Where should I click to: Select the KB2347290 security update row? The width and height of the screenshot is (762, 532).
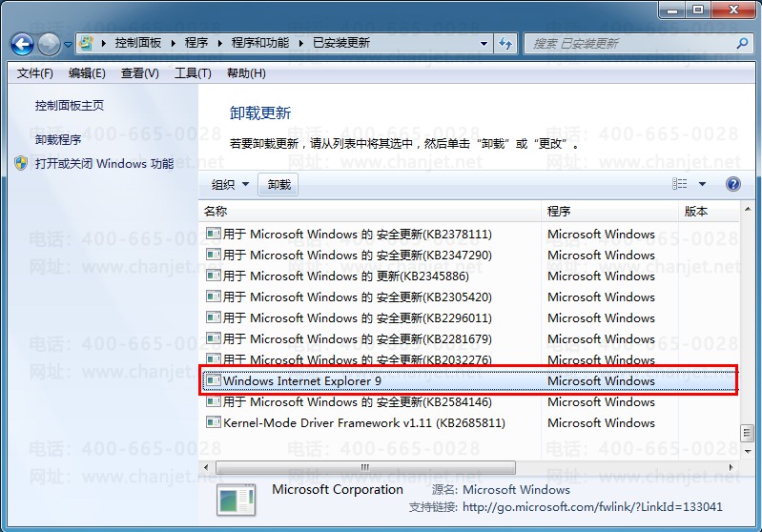tap(469, 256)
